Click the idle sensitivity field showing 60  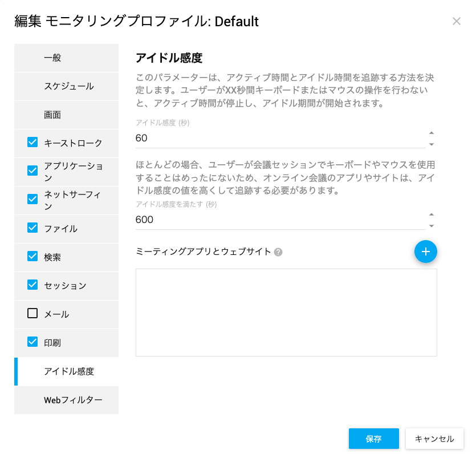coord(280,138)
